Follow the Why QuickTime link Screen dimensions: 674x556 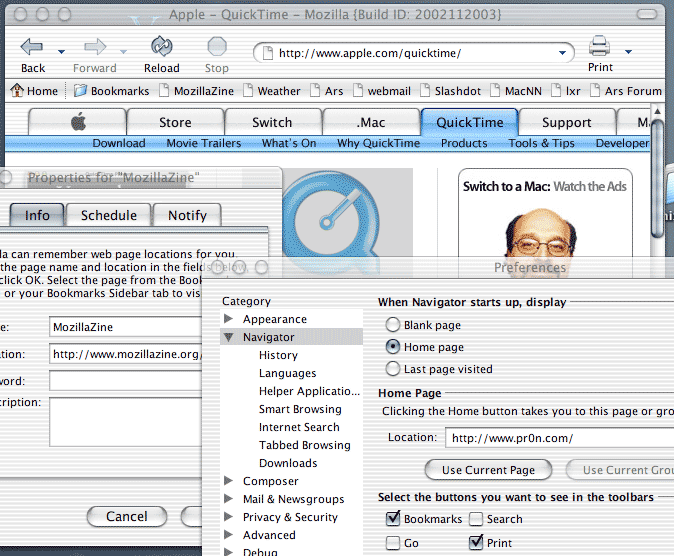point(378,143)
